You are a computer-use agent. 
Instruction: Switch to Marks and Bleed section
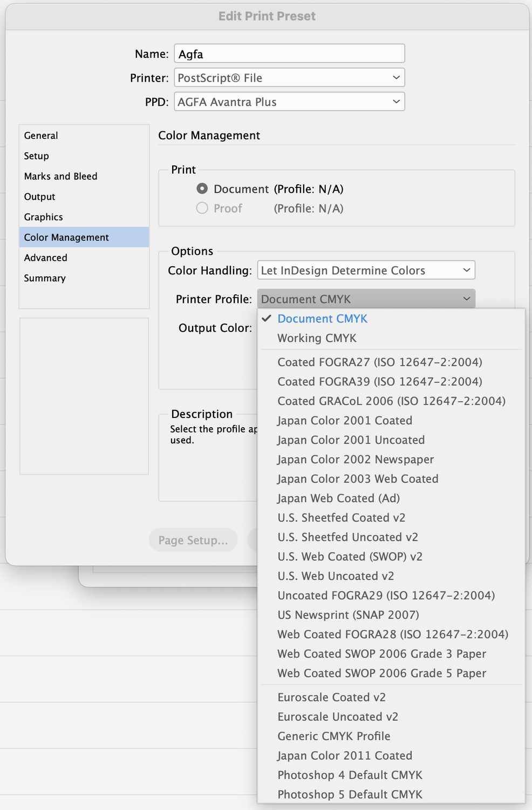(60, 177)
